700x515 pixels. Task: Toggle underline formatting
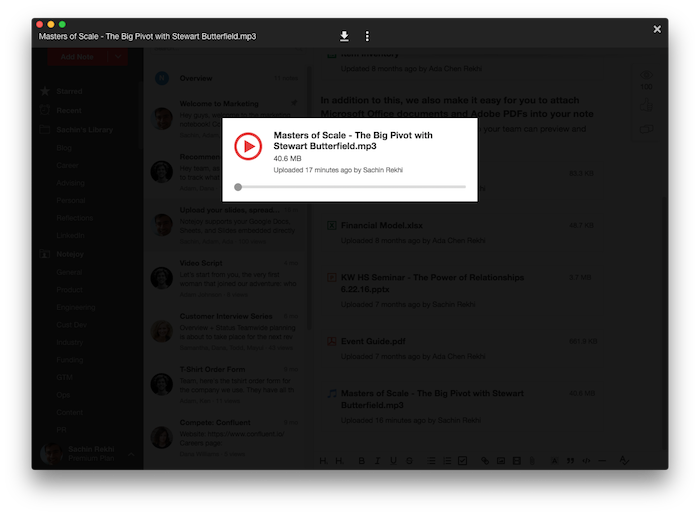393,461
